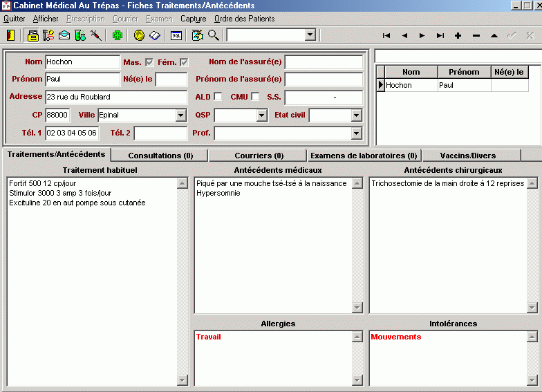Click the Né(e) le date field
This screenshot has height=392, width=542.
tap(171, 79)
